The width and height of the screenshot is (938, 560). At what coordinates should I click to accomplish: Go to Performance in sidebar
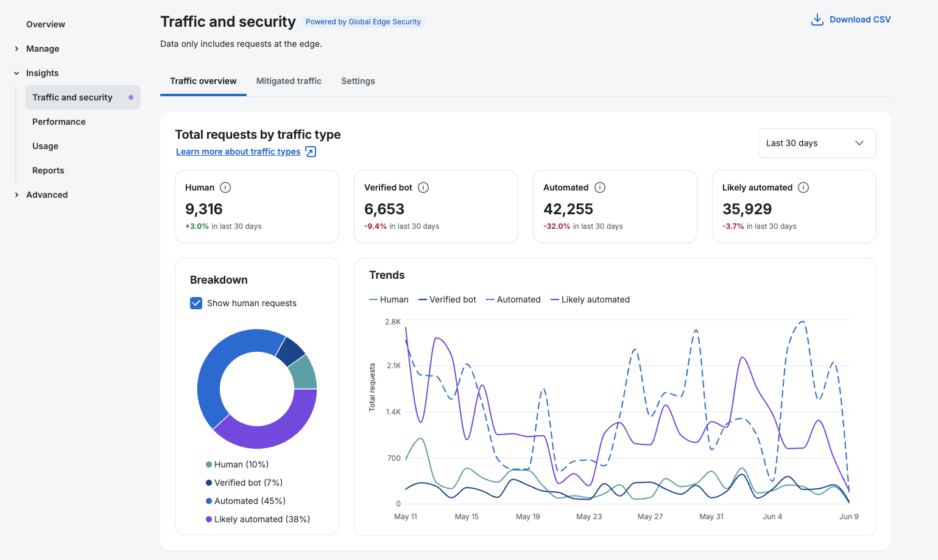(59, 122)
